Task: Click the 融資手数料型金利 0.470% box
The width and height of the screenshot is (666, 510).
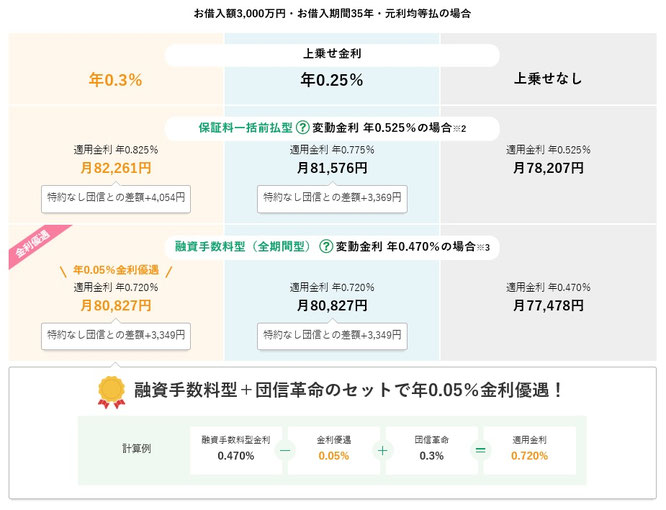Action: 236,450
